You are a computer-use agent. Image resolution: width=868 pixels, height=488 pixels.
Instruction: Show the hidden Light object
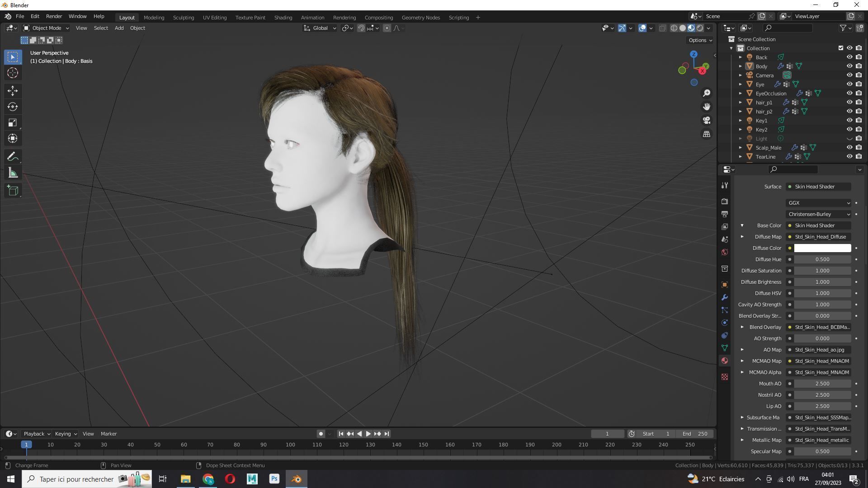click(849, 139)
